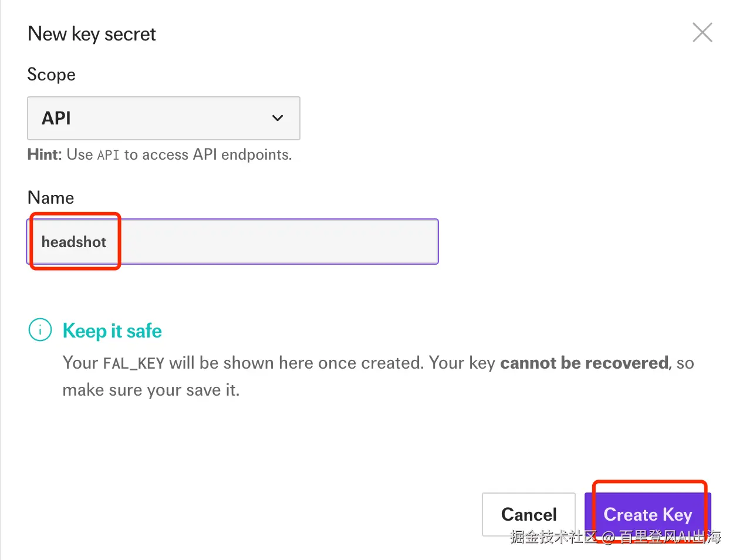Image resolution: width=736 pixels, height=560 pixels.
Task: Click the watermark text near Create Key
Action: coord(615,537)
